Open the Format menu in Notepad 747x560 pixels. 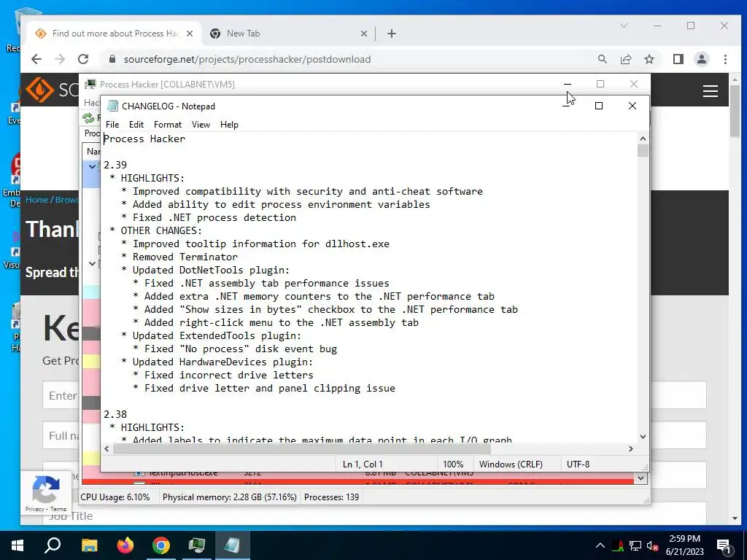pyautogui.click(x=168, y=124)
